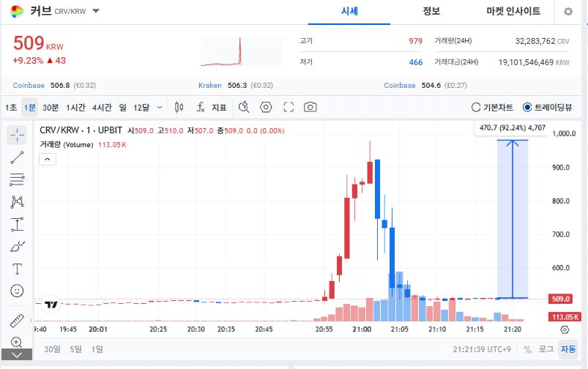588x369 pixels.
Task: Expand the more intervals dropdown chevron
Action: [x=160, y=108]
